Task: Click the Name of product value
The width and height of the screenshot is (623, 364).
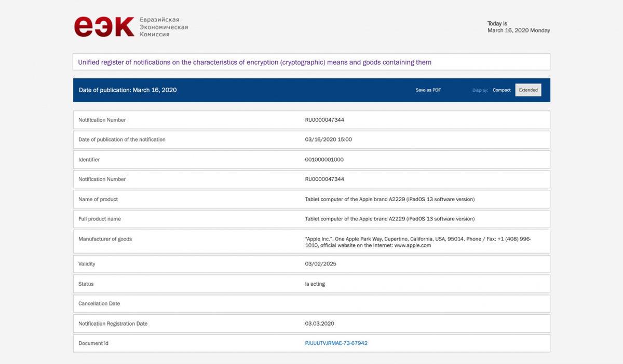Action: 389,199
